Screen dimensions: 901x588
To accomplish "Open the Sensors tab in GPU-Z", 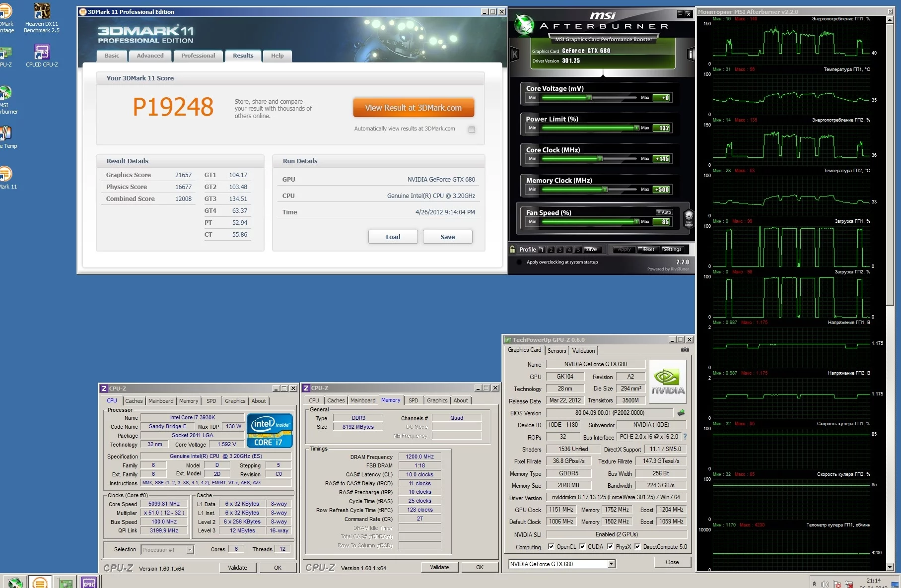I will 556,351.
